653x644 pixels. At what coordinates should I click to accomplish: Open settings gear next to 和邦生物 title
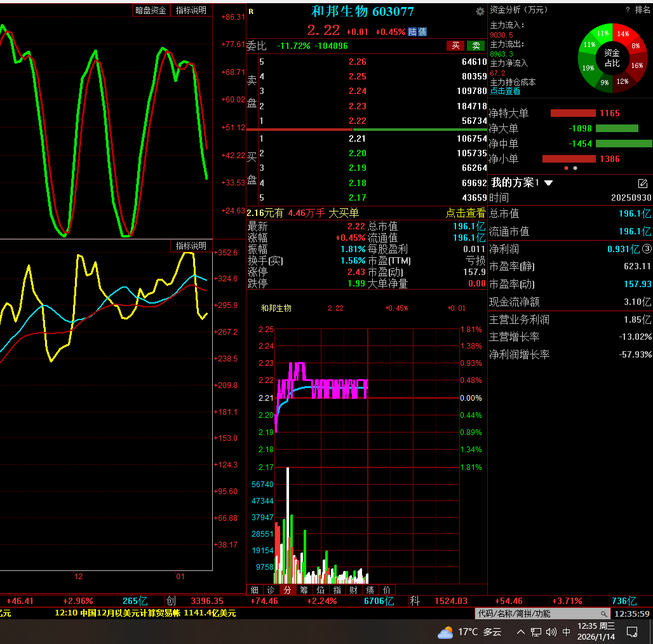(x=480, y=11)
